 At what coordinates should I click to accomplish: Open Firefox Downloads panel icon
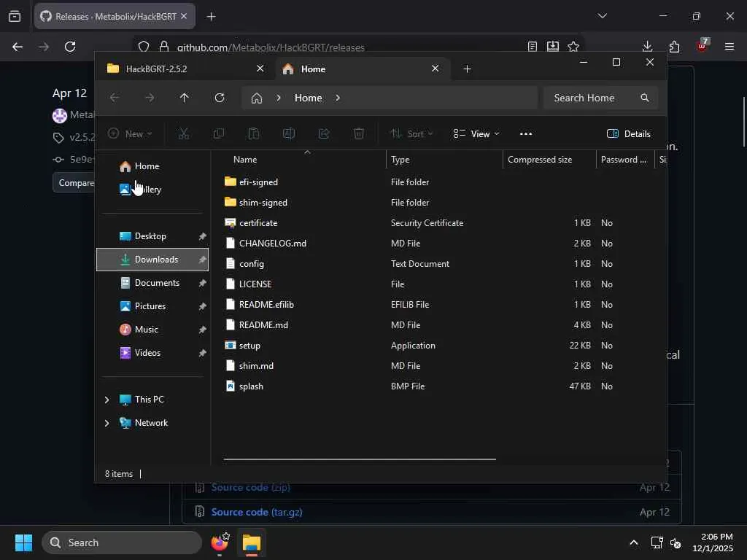[x=647, y=46]
